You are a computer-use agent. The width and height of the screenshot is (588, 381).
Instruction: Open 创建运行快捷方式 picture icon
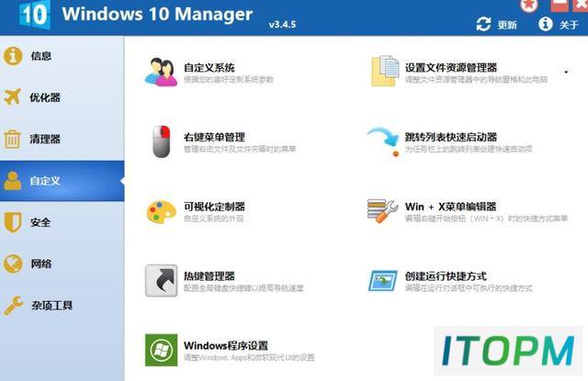[383, 281]
